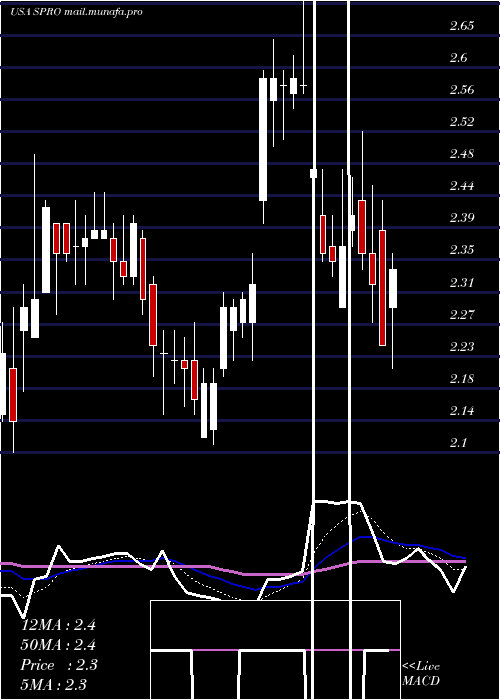Click the '<<Live MACD' label
This screenshot has width=500, height=700.
tap(421, 674)
